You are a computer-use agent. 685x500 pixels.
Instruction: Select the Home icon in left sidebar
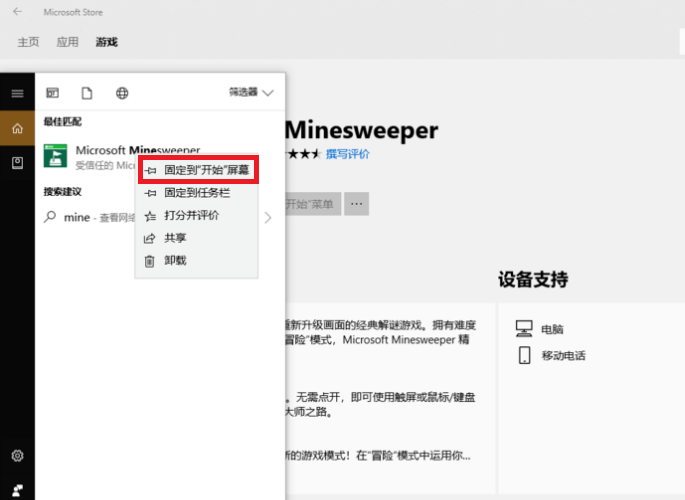coord(17,128)
